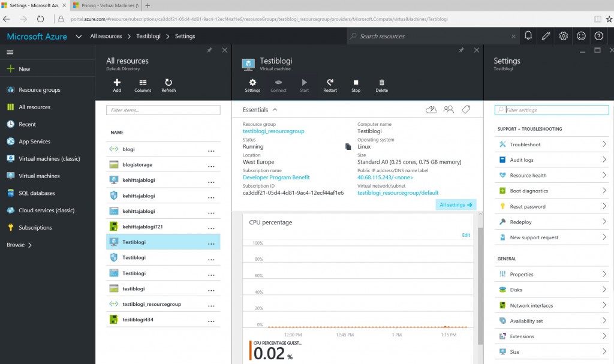Viewport: 614px width, 364px height.
Task: Open Reset password setting
Action: pos(552,206)
